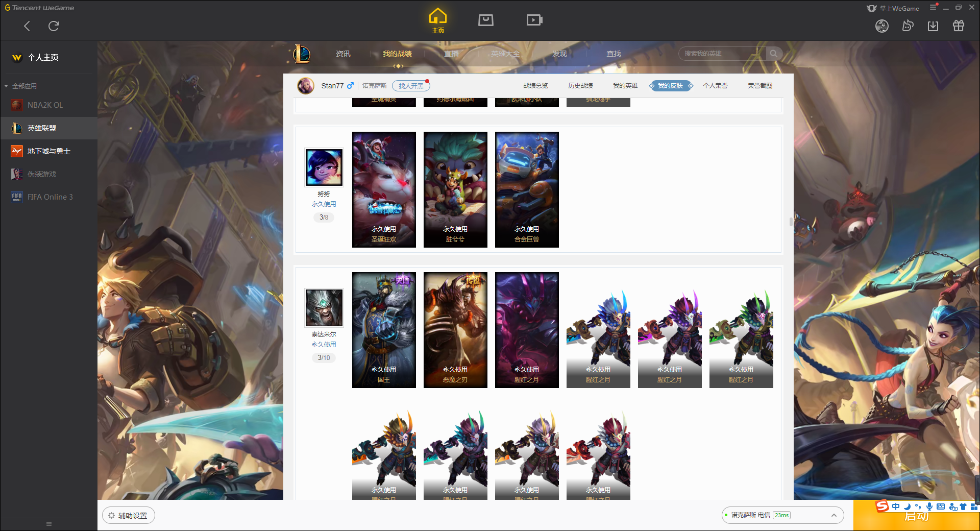Click the refresh page icon
The image size is (980, 531).
pyautogui.click(x=54, y=26)
